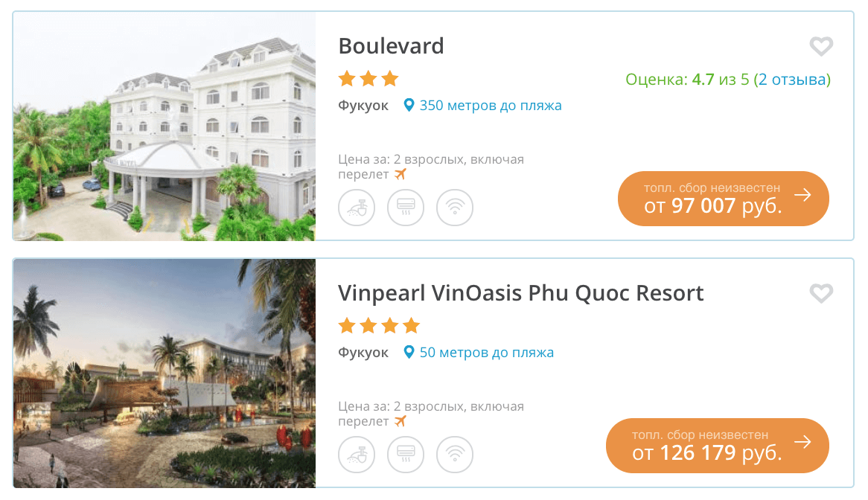Open the Vinpearl offer from 126 179 руб.
The height and width of the screenshot is (500, 868).
717,446
